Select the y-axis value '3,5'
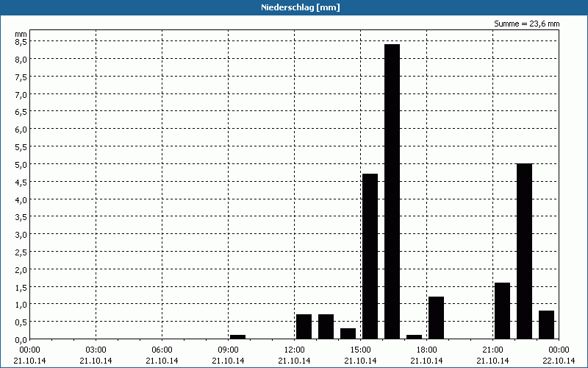 tap(21, 217)
